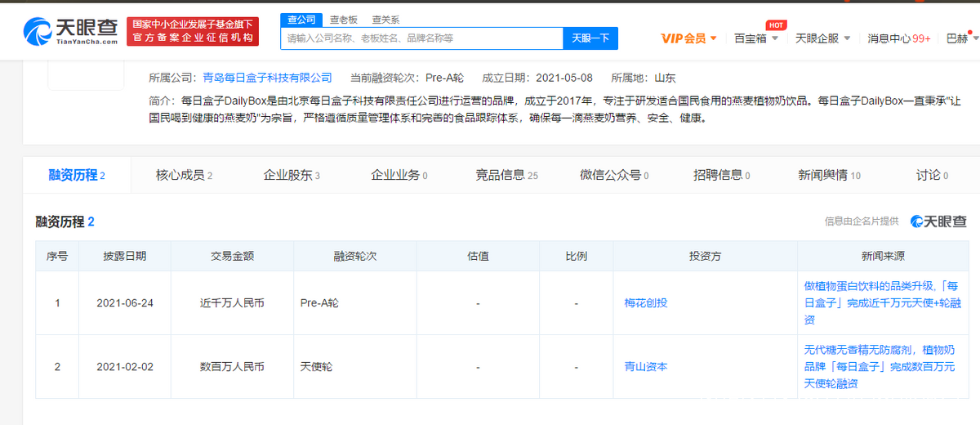Click the 成立日期 2021-05-08 text
The width and height of the screenshot is (980, 425).
tap(539, 78)
